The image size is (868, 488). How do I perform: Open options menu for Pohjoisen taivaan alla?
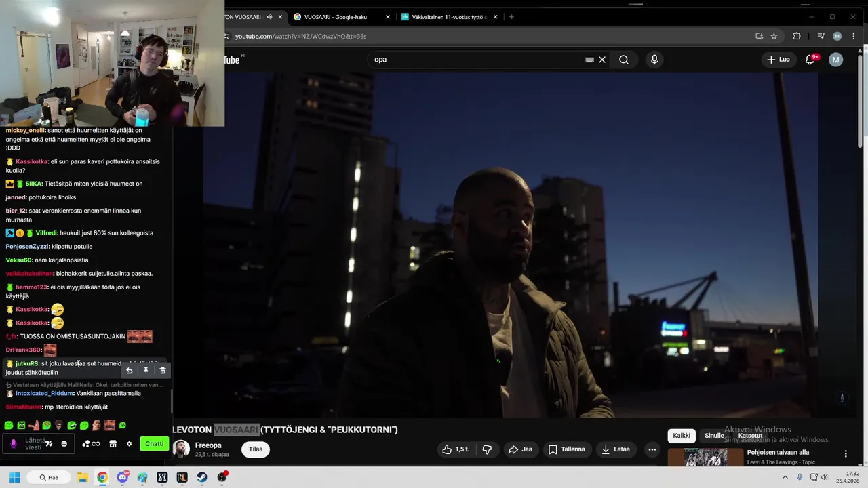coord(846,453)
